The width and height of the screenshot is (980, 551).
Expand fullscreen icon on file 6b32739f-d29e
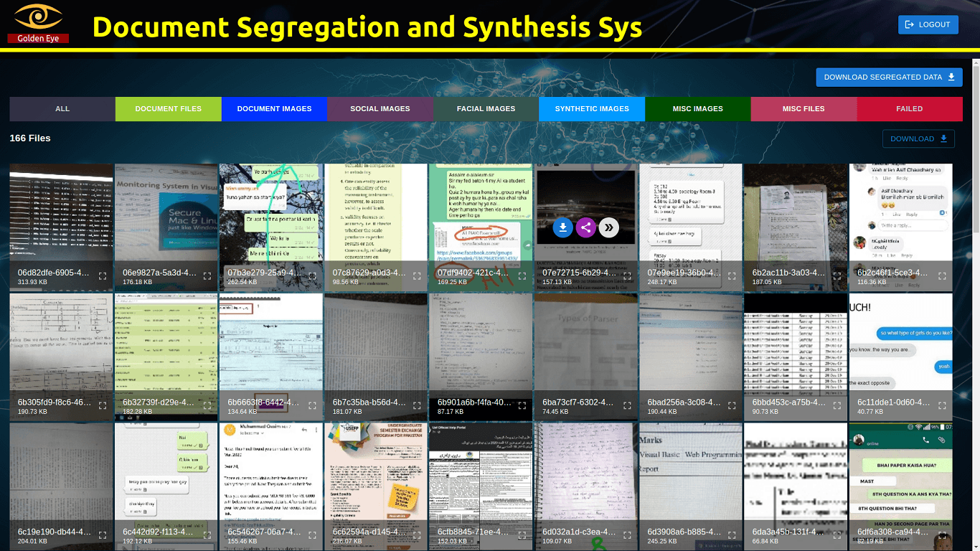(207, 405)
